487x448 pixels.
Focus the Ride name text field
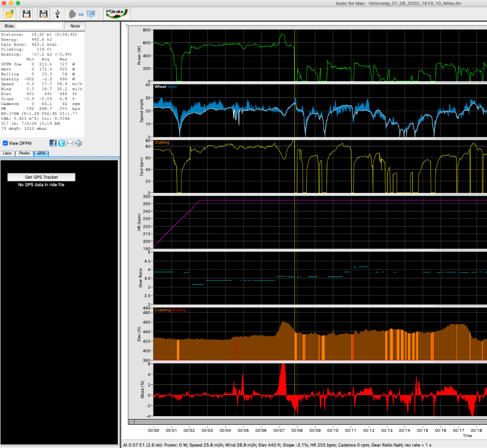(x=39, y=26)
